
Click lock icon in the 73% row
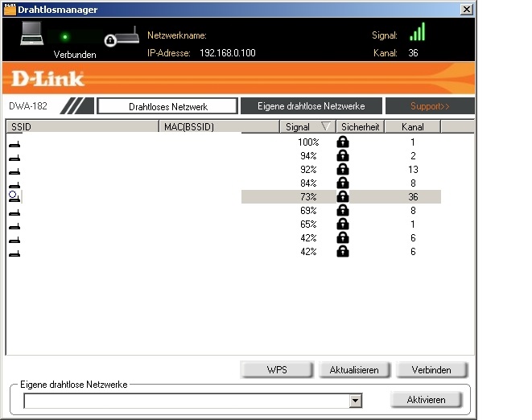pos(343,196)
